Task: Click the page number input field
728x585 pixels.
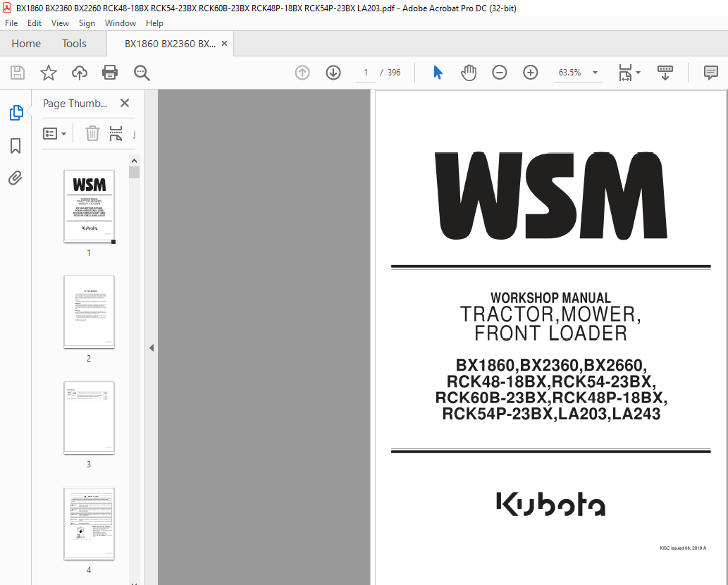Action: tap(365, 73)
